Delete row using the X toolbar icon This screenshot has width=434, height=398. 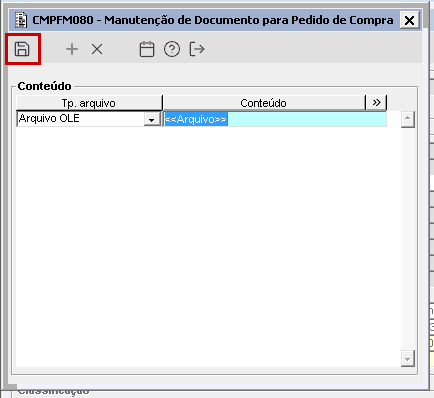[97, 49]
